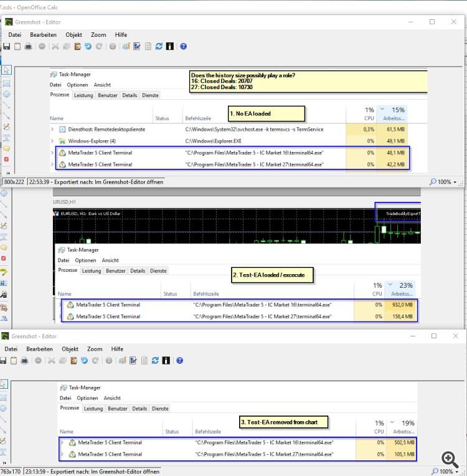
Task: Open settings gear in top editor toolbar
Action: coord(113,47)
